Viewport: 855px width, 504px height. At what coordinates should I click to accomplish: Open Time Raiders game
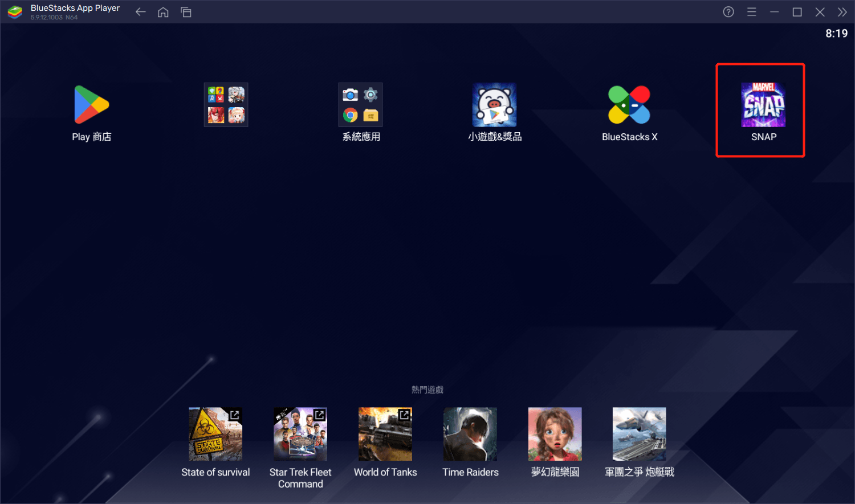[470, 434]
